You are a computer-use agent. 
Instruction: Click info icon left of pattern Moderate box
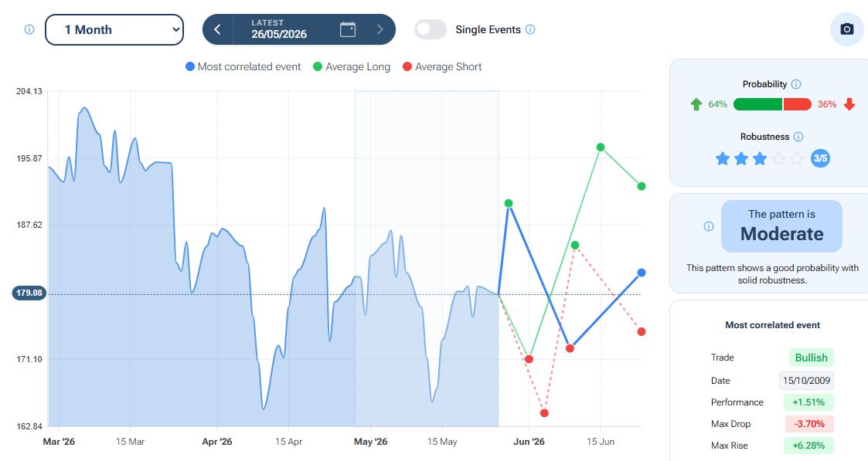click(x=709, y=226)
